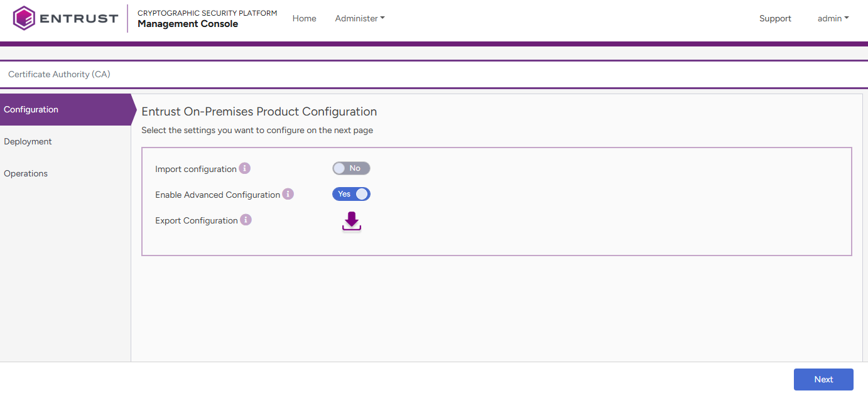The width and height of the screenshot is (868, 393).
Task: Go to the Home menu item
Action: (x=305, y=19)
